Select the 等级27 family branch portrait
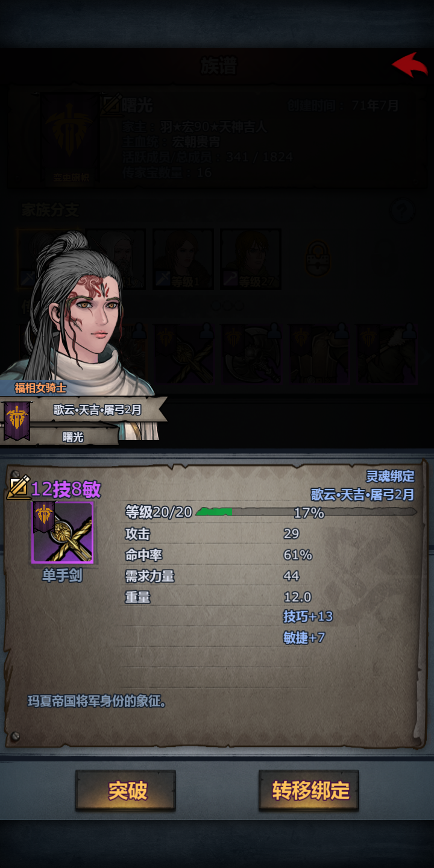The image size is (434, 868). (x=251, y=259)
